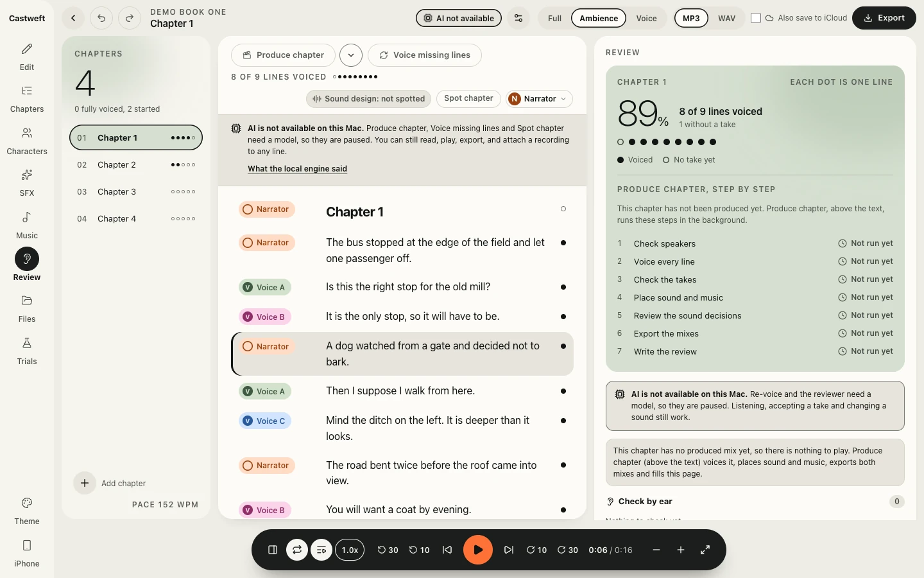Click the Add chapter plus button

85,483
